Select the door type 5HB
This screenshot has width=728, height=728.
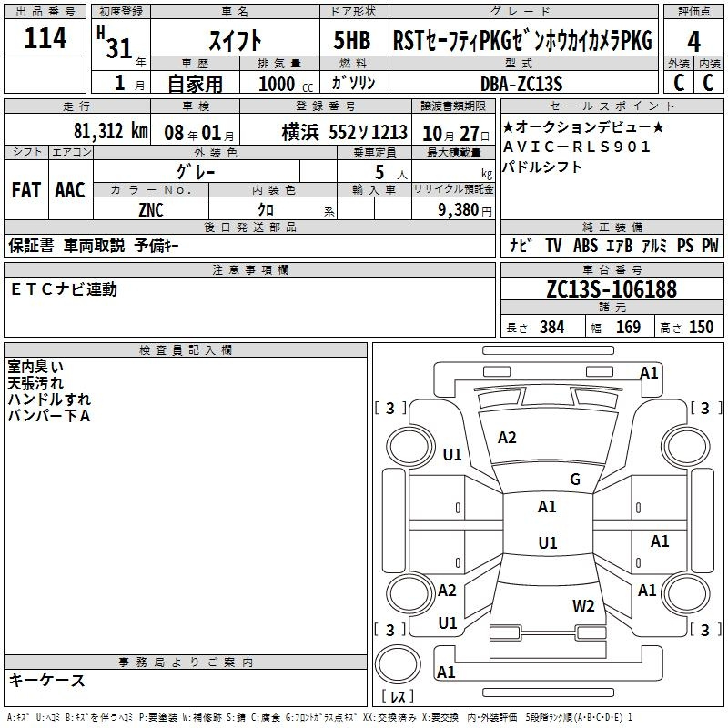pyautogui.click(x=352, y=40)
